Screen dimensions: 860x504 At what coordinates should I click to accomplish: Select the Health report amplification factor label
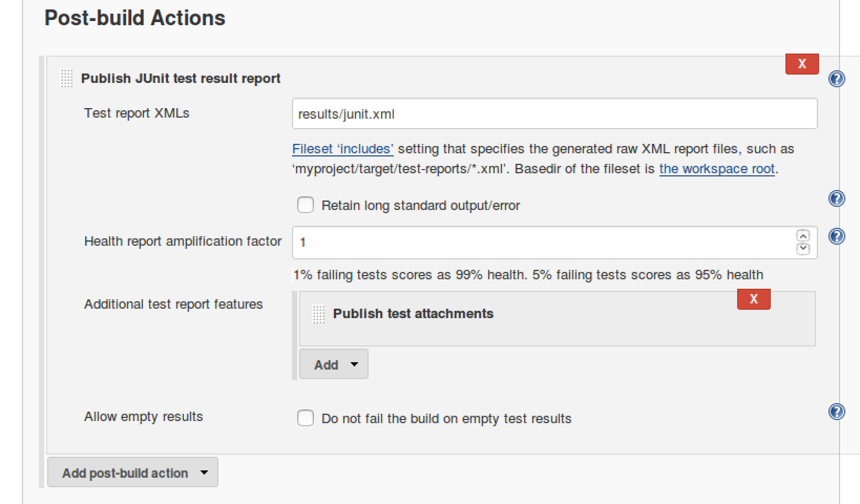tap(183, 241)
